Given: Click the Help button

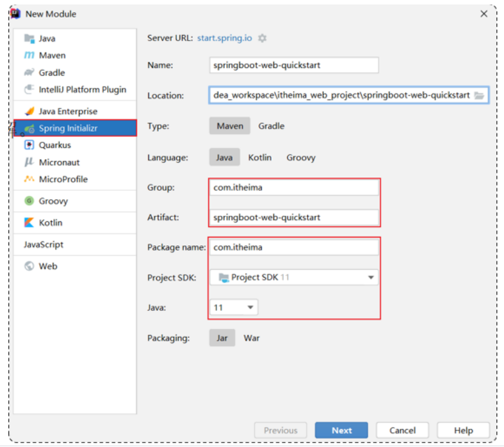Looking at the screenshot, I should click(x=463, y=430).
